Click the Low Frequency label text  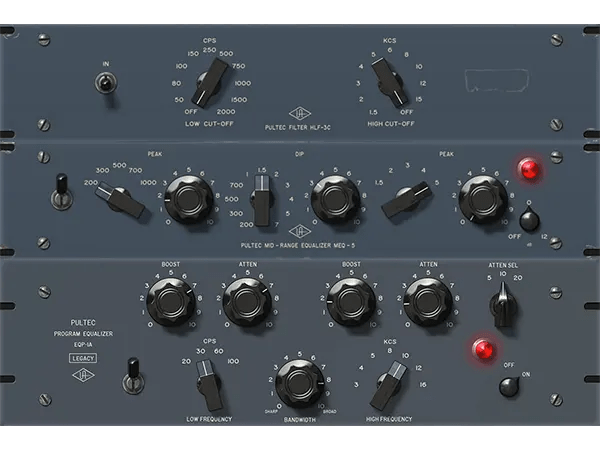(209, 419)
